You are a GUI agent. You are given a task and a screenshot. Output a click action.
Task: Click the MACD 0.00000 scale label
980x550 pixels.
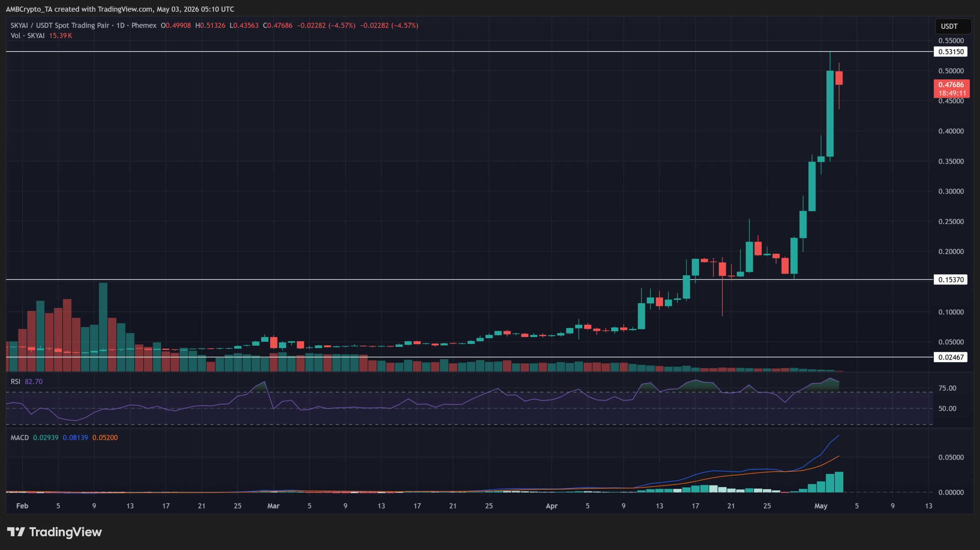(951, 492)
